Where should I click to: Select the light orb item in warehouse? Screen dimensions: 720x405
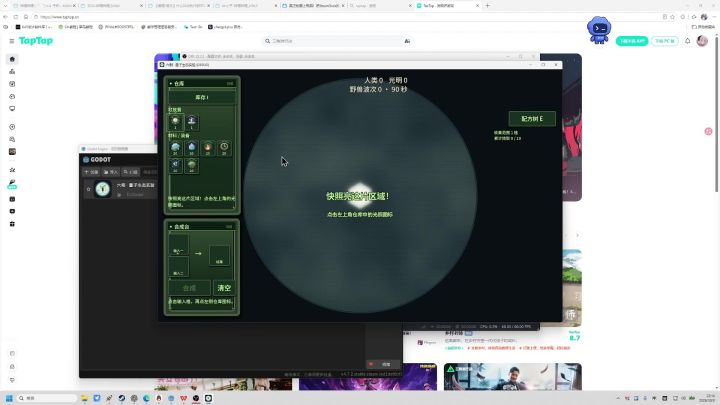pos(175,122)
